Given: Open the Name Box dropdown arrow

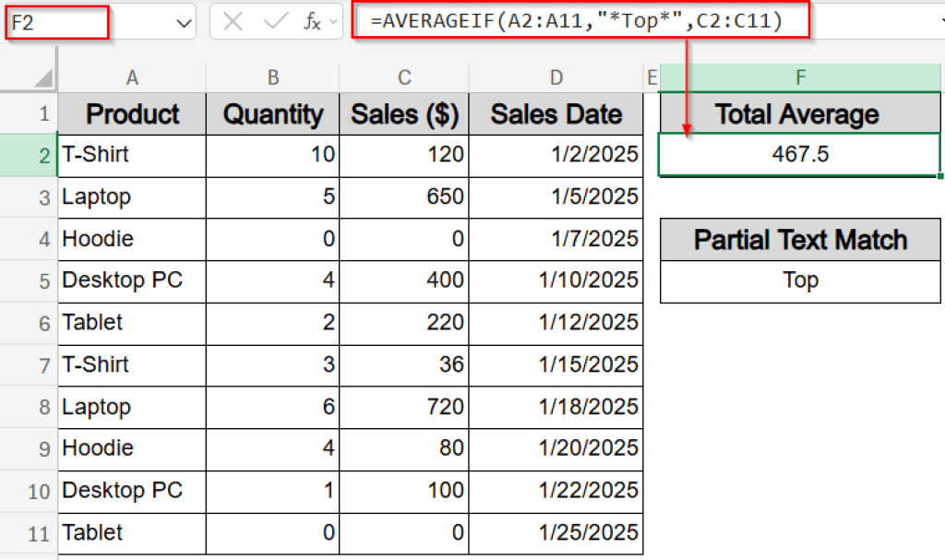Looking at the screenshot, I should (183, 20).
